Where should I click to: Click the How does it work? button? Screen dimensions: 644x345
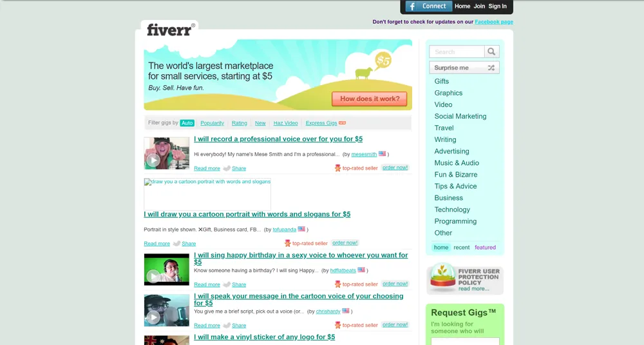(x=370, y=99)
